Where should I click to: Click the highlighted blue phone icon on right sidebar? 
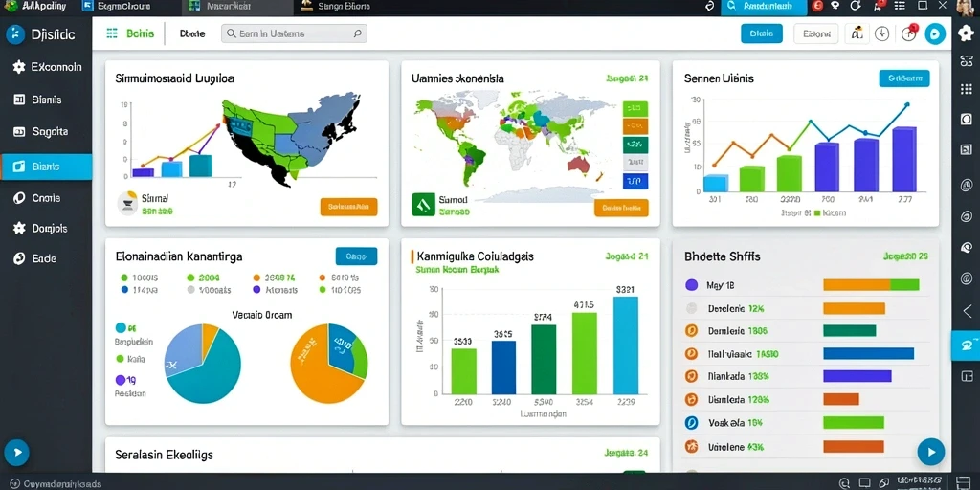[x=966, y=345]
